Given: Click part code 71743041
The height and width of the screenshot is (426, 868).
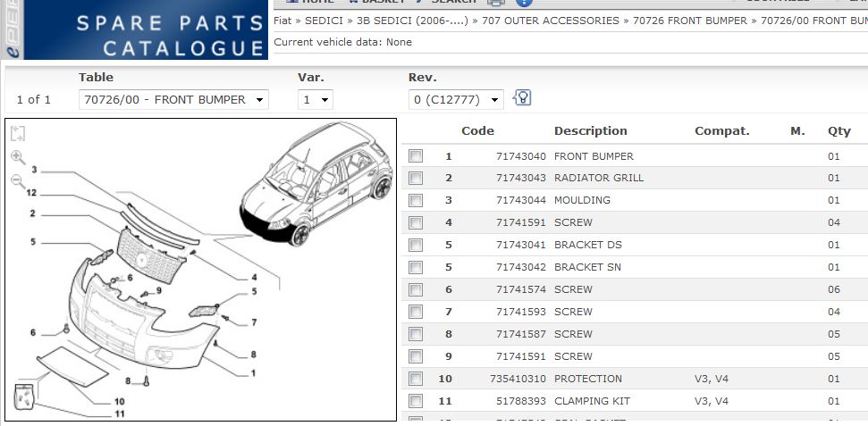Looking at the screenshot, I should pyautogui.click(x=521, y=245).
